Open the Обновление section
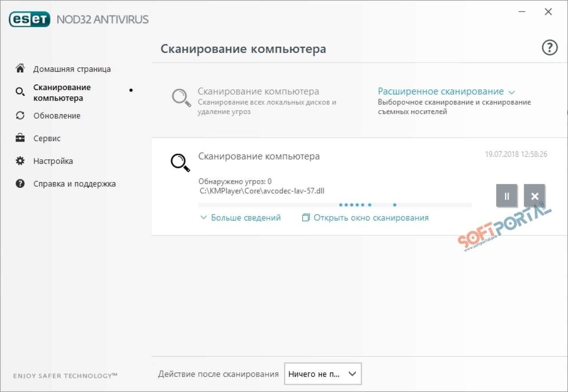Screen dimensions: 568x392 pos(57,116)
